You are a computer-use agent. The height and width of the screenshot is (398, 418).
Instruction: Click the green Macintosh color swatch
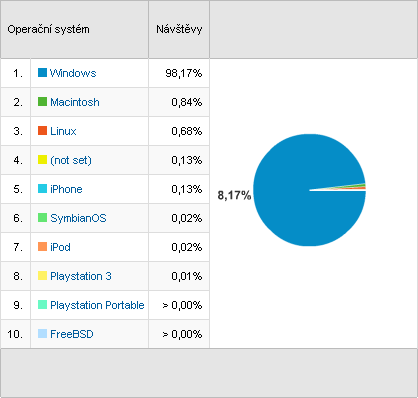click(x=42, y=102)
